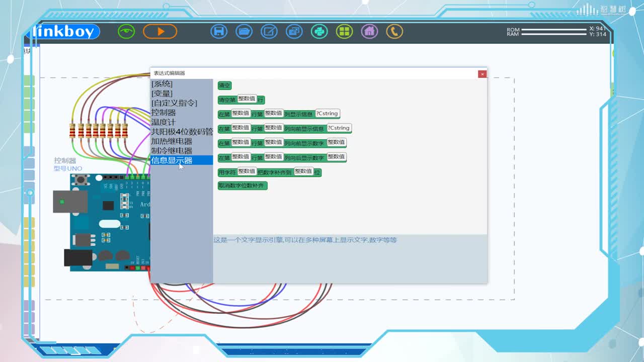This screenshot has height=362, width=644.
Task: Click the resistor array component
Action: (99, 131)
